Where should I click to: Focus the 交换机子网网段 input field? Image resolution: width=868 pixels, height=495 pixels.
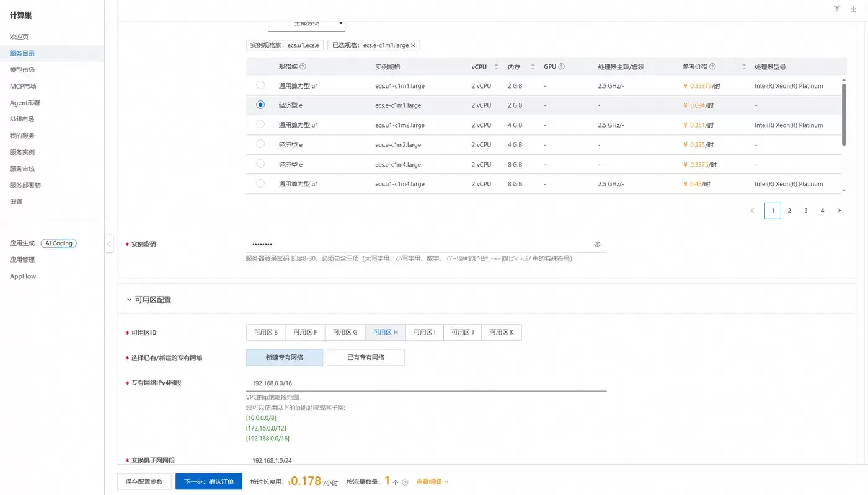point(426,460)
